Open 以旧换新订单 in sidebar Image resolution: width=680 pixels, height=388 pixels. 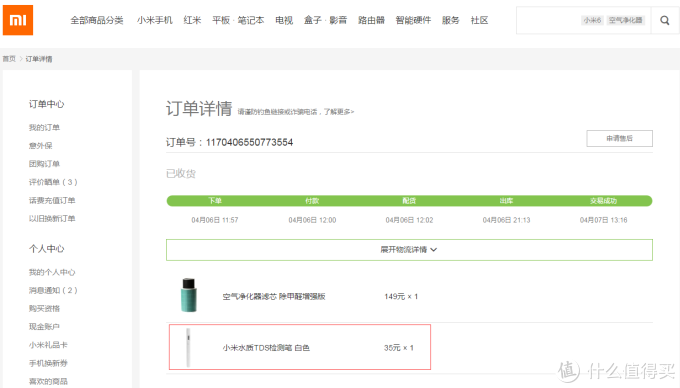[x=52, y=218]
